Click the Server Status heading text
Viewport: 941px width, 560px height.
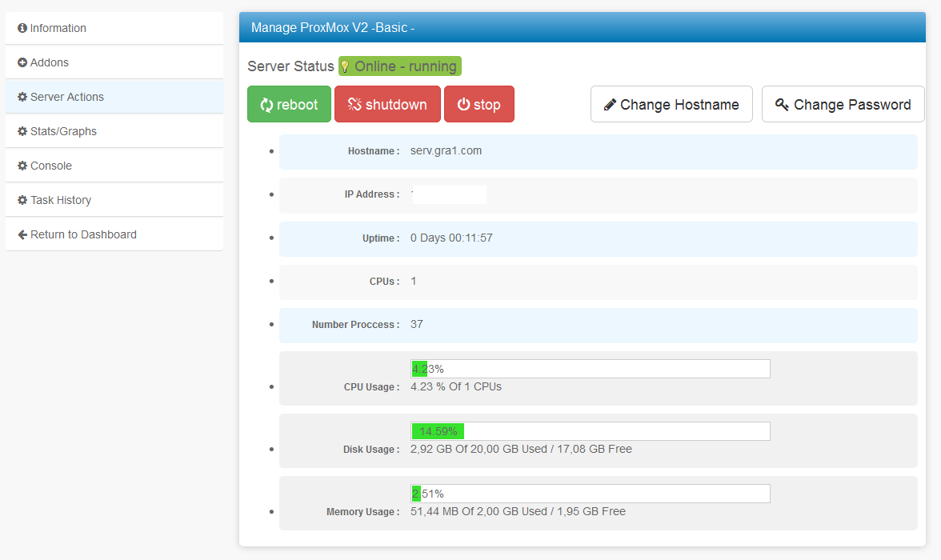pyautogui.click(x=290, y=66)
